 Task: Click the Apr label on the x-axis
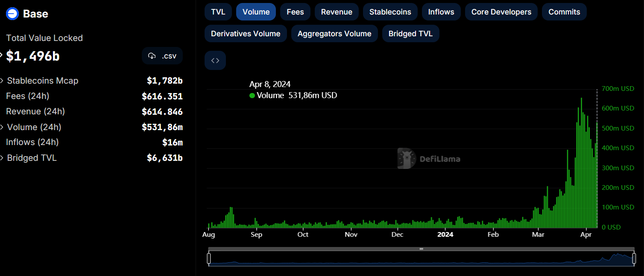(586, 235)
